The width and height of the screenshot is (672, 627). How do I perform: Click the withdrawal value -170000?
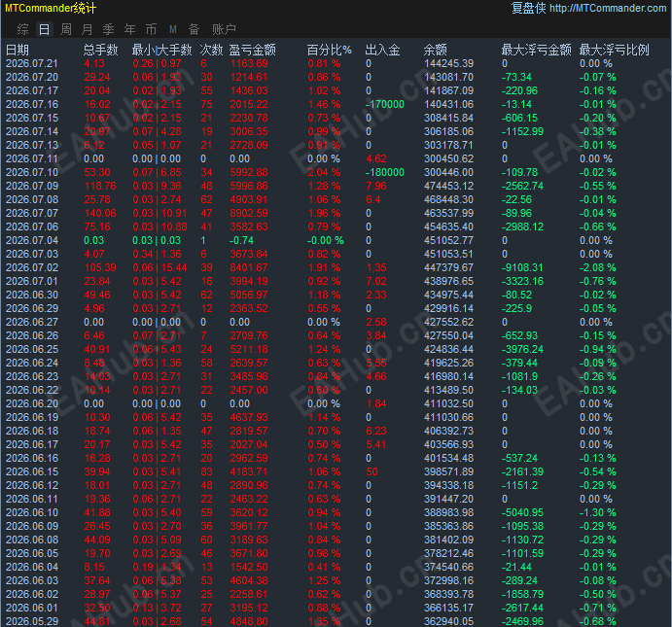coord(385,105)
